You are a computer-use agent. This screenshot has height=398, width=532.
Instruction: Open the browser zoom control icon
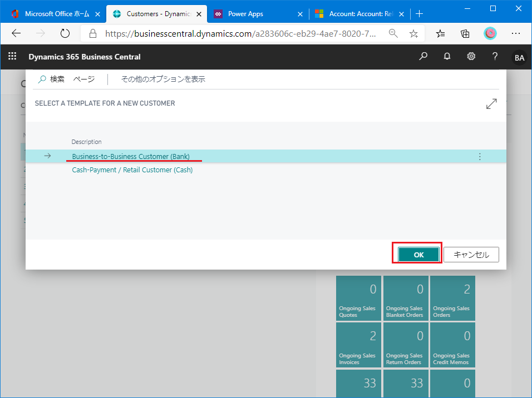pyautogui.click(x=393, y=33)
